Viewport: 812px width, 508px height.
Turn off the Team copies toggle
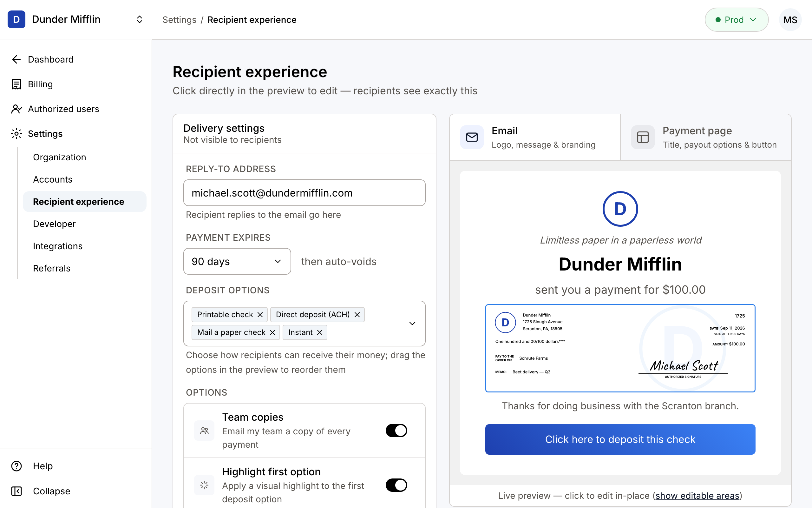point(396,431)
